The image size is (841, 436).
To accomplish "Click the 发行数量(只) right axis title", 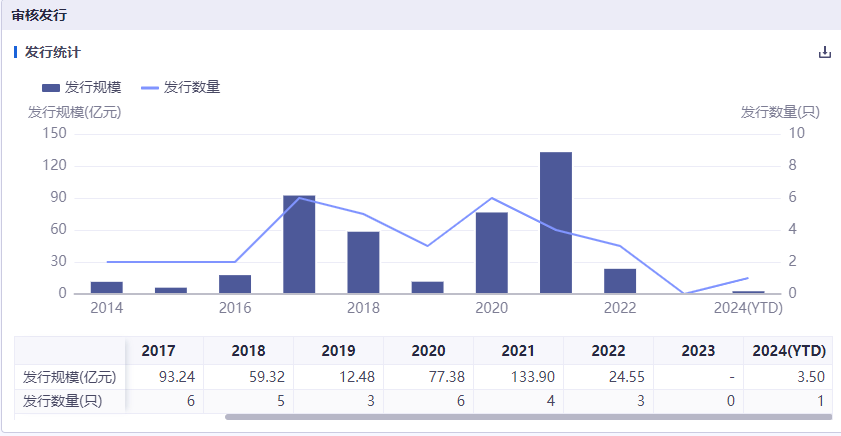I will pyautogui.click(x=780, y=112).
